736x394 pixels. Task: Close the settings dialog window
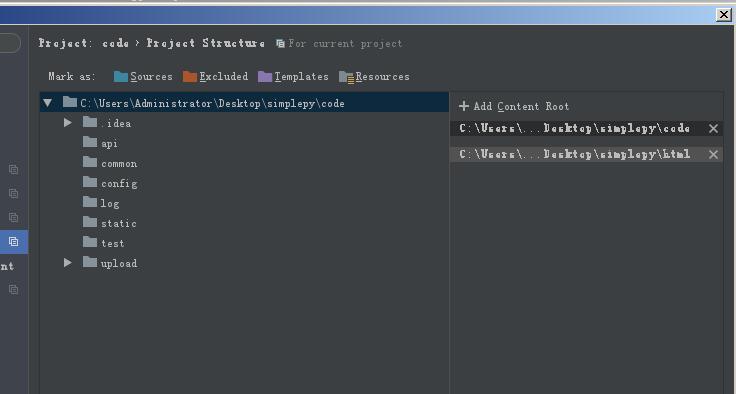tap(724, 15)
